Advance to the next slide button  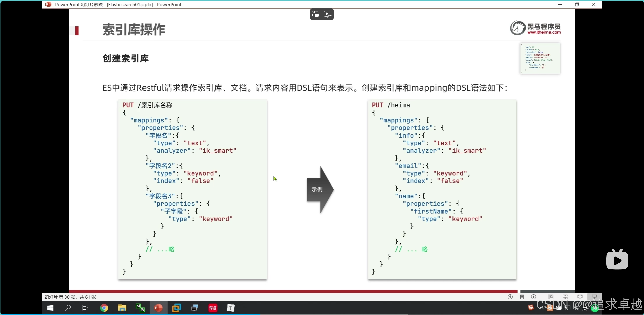533,297
